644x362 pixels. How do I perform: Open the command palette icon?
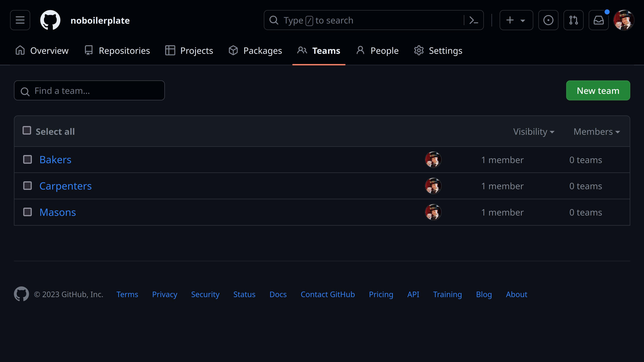[474, 20]
